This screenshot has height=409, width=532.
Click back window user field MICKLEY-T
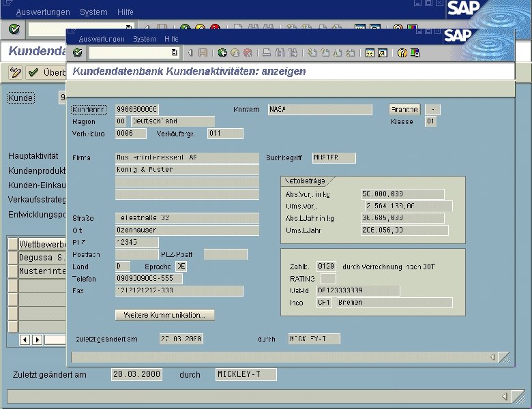(x=246, y=374)
